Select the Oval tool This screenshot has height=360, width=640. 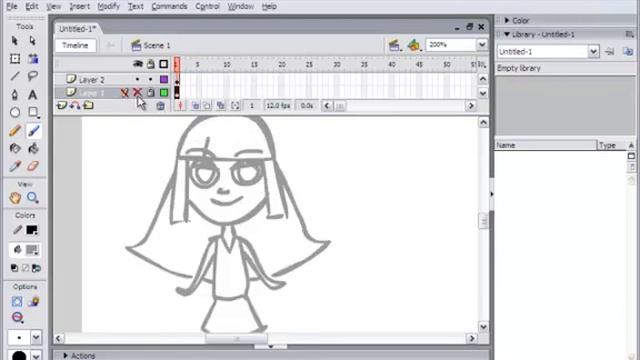click(x=15, y=112)
